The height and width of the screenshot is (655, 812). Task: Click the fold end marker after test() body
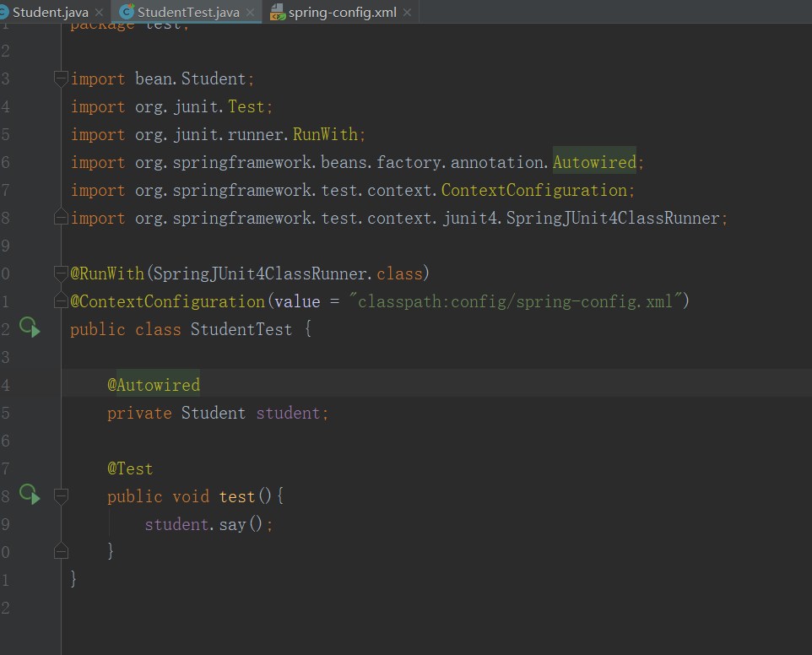pyautogui.click(x=61, y=551)
